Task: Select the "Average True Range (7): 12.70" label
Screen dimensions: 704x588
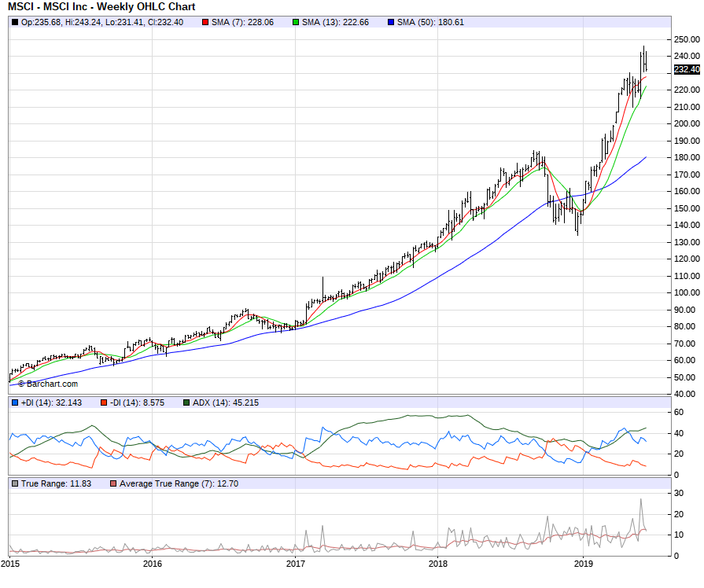Action: 179,483
